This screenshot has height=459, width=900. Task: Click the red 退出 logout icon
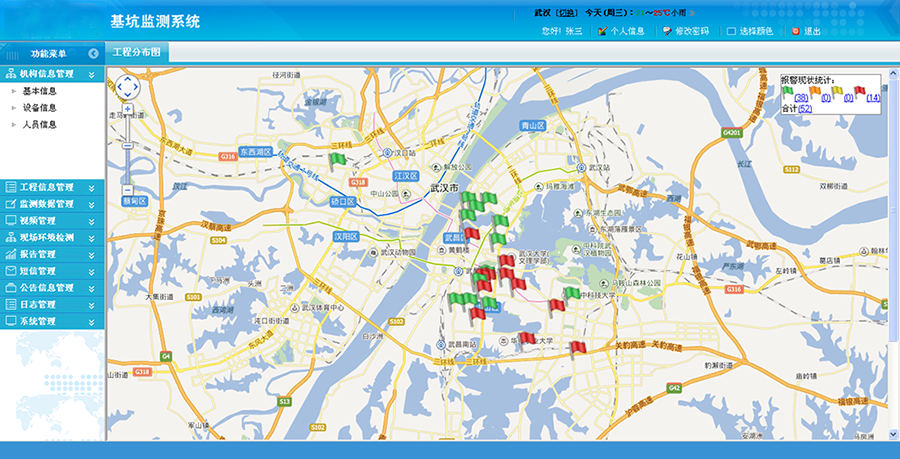(796, 31)
